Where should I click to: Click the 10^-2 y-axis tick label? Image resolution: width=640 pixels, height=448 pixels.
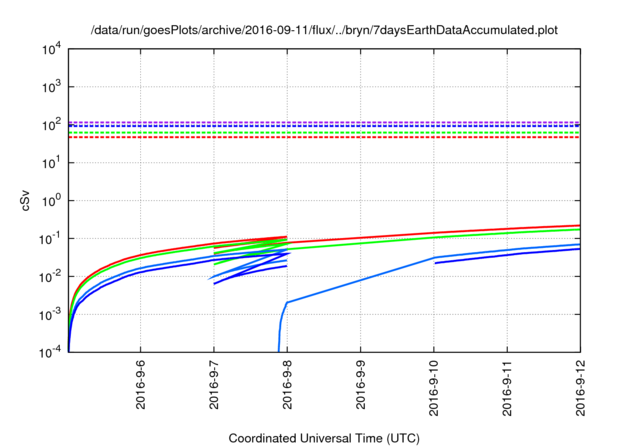pos(50,277)
